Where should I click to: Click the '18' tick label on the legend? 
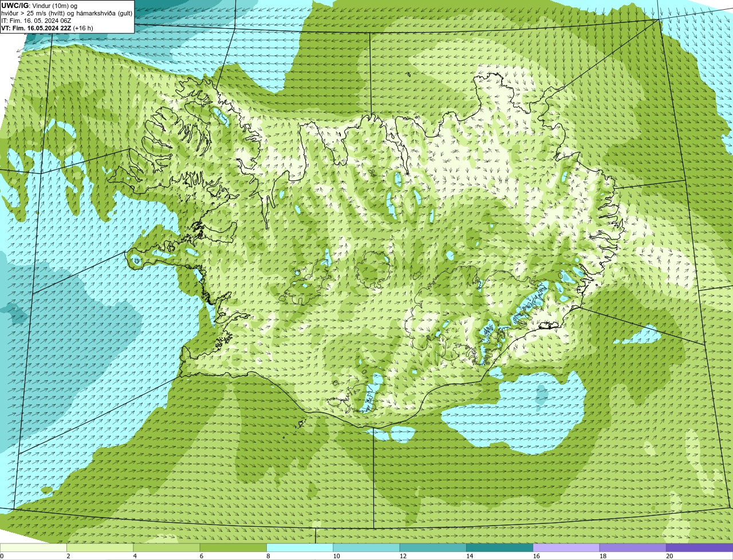603,556
